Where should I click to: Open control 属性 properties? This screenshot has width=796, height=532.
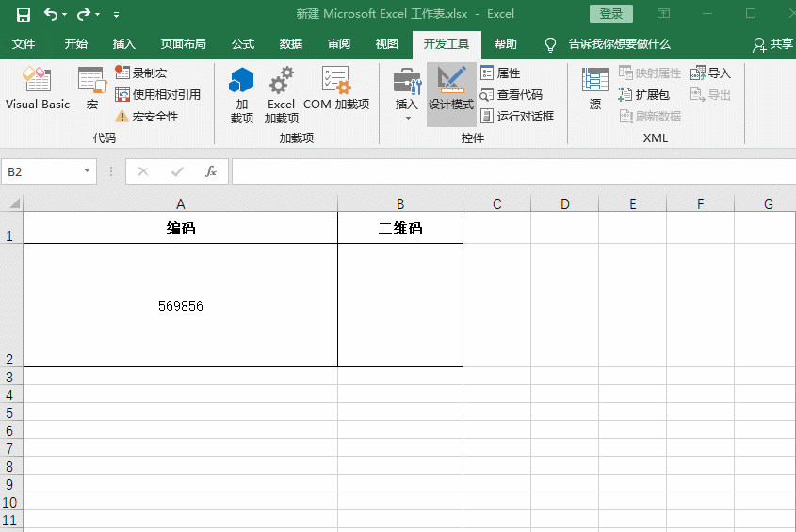point(500,73)
